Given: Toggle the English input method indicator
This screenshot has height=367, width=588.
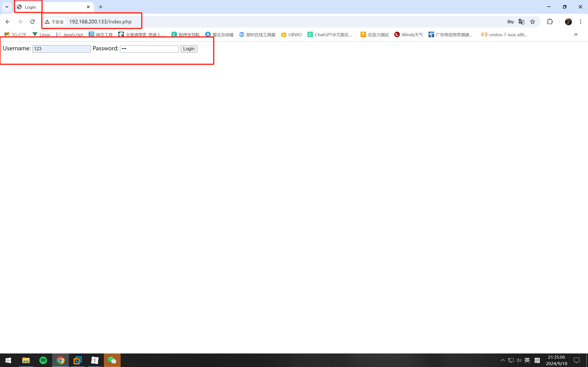Looking at the screenshot, I should 527,360.
